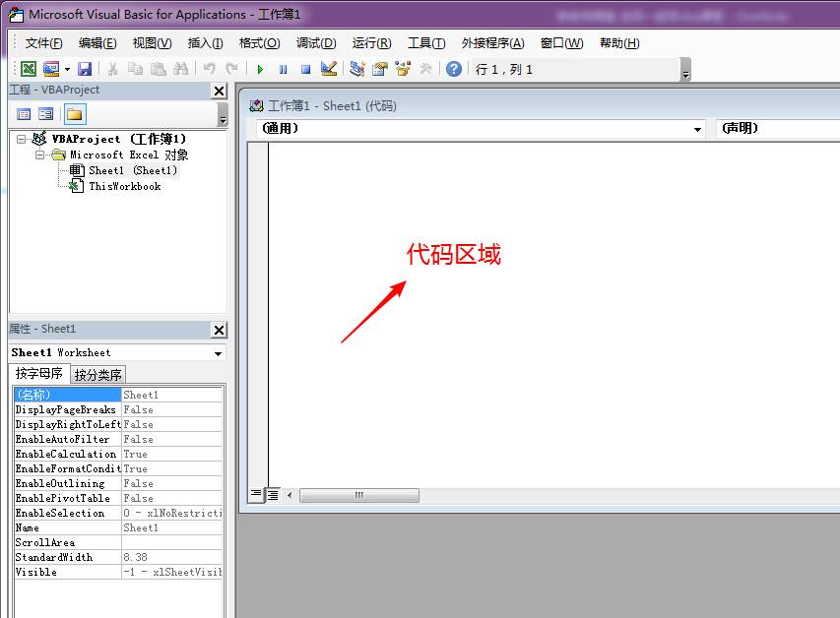Open toolbar options overflow arrow

tap(685, 70)
